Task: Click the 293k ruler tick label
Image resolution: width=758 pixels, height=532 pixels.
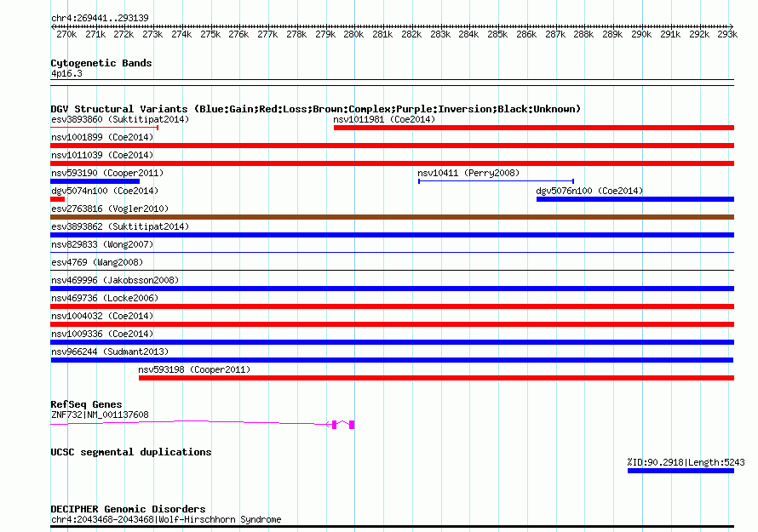Action: point(727,34)
